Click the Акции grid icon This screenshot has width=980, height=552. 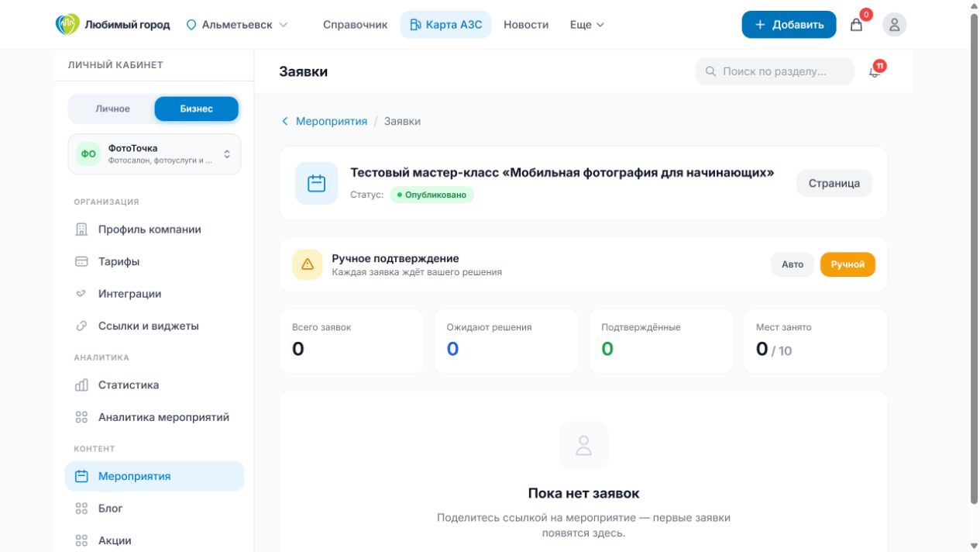[x=81, y=540]
